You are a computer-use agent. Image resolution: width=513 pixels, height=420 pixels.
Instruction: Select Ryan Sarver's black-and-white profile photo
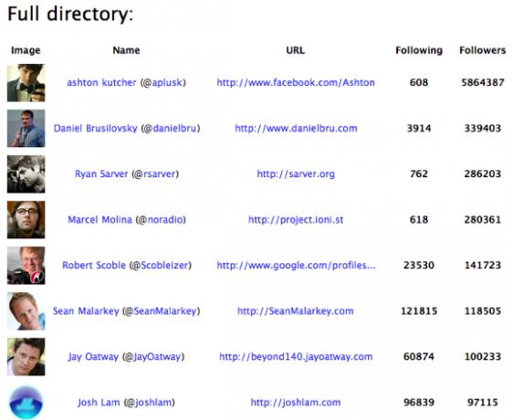26,174
